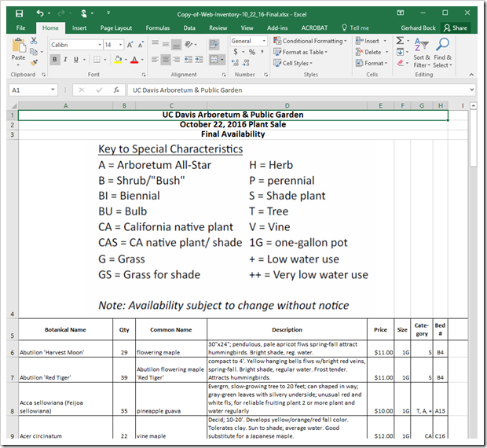
Task: Click the Paste clipboard icon
Action: [x=19, y=46]
